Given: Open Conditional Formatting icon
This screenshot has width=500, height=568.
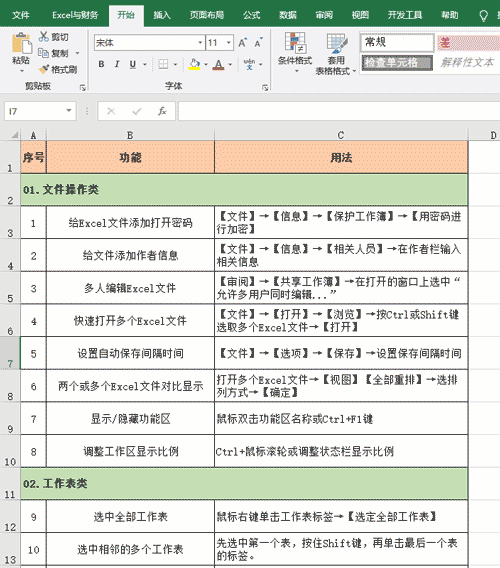Looking at the screenshot, I should pyautogui.click(x=295, y=42).
